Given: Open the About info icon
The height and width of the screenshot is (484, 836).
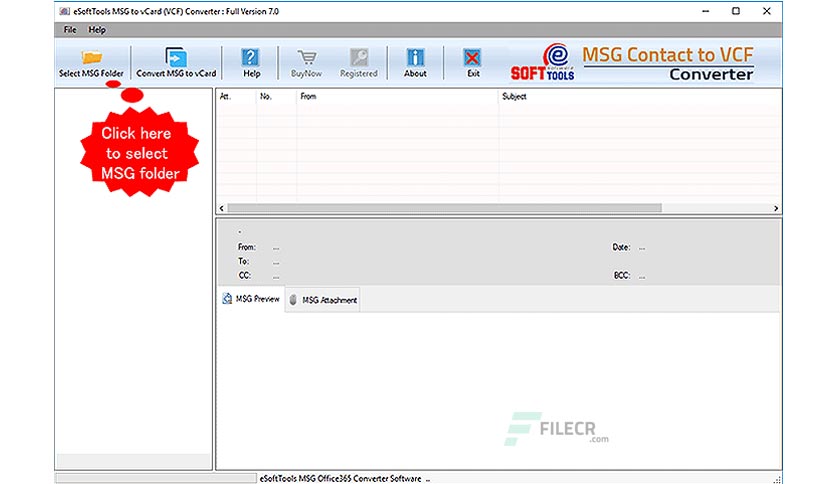Looking at the screenshot, I should [415, 57].
